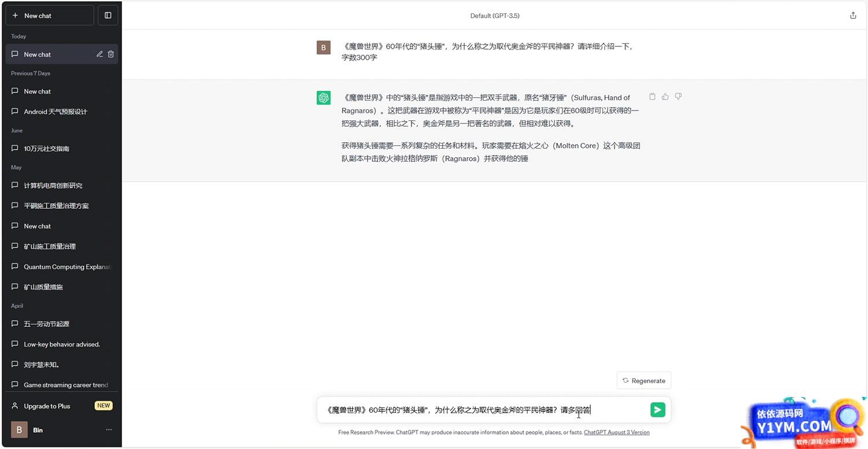Open New chat listed under May
The image size is (868, 449).
coord(62,226)
